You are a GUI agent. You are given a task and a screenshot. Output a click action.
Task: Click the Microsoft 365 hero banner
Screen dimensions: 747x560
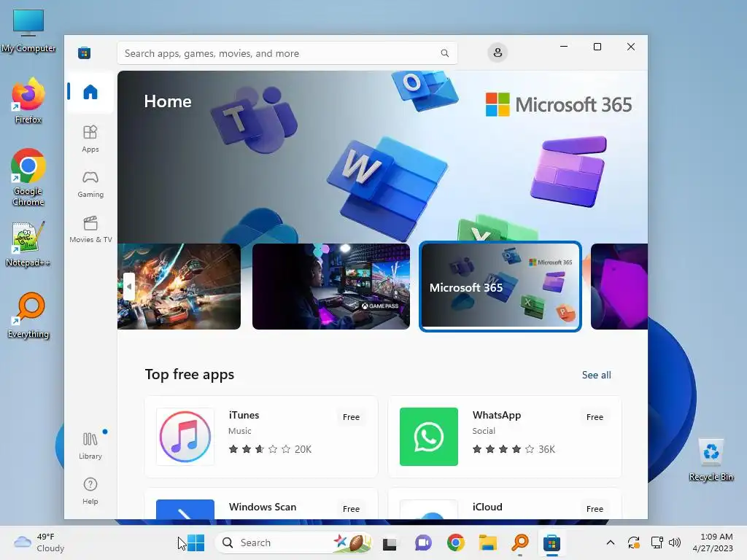click(382, 157)
